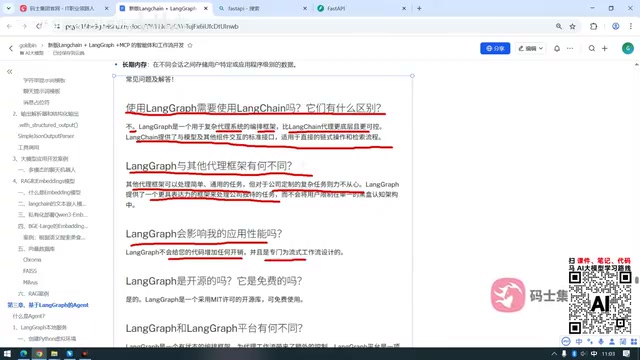Click the blue 分享 share button
Screen dimensions: 640x360
495,48
